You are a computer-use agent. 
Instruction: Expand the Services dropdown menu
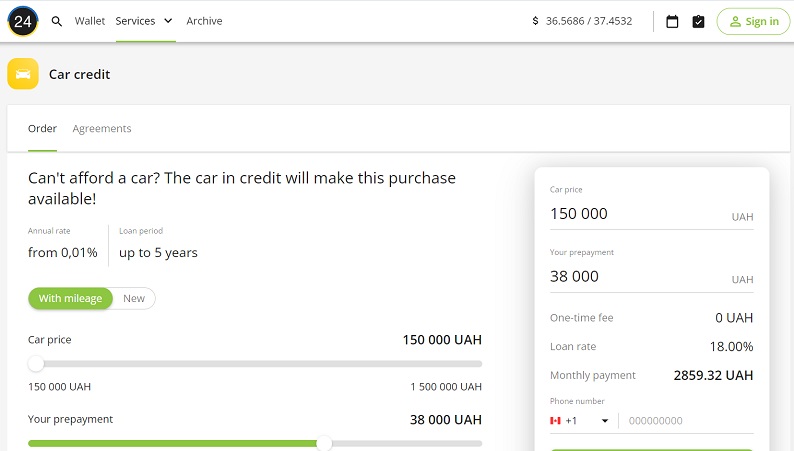click(x=145, y=21)
